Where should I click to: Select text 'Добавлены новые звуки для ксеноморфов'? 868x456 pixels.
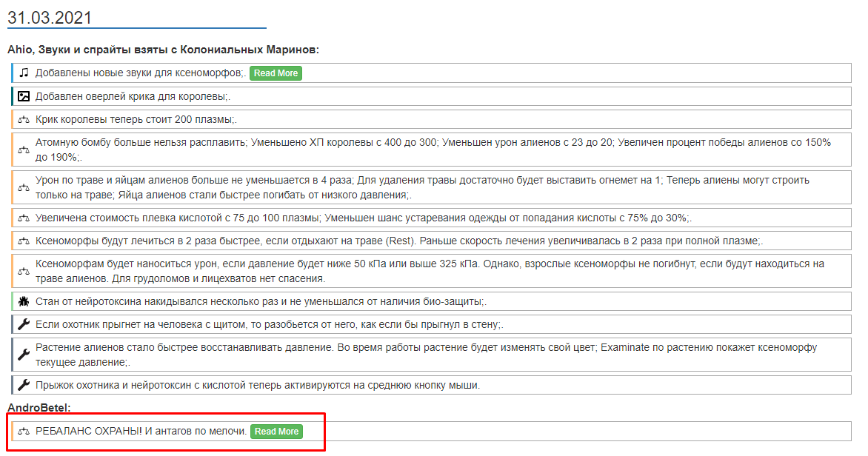pyautogui.click(x=139, y=73)
